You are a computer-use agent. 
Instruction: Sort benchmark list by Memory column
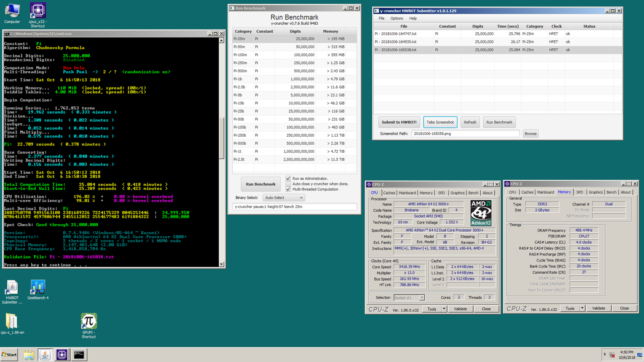pyautogui.click(x=330, y=31)
